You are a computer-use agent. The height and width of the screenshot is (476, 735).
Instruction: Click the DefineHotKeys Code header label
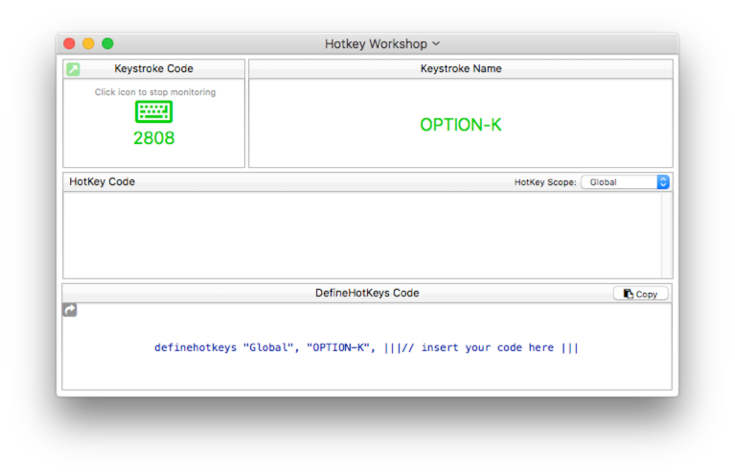pyautogui.click(x=367, y=293)
